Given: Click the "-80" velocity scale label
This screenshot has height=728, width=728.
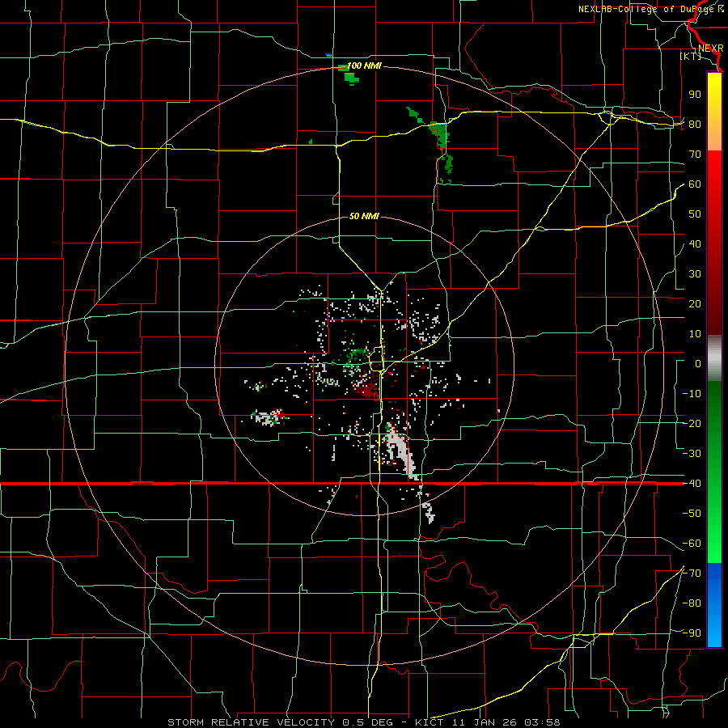Looking at the screenshot, I should tap(692, 603).
